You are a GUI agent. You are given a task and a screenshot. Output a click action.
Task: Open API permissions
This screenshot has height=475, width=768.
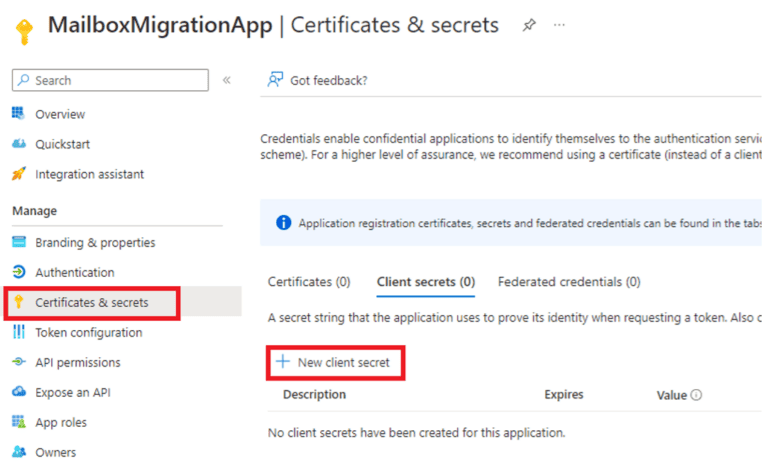tap(77, 363)
